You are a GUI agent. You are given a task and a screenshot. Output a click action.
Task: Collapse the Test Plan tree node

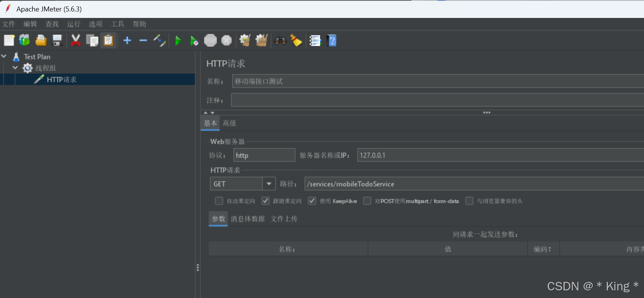point(4,56)
